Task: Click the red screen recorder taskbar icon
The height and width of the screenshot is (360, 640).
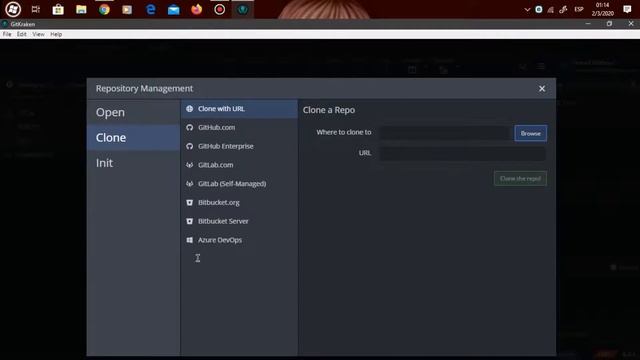Action: (x=220, y=9)
